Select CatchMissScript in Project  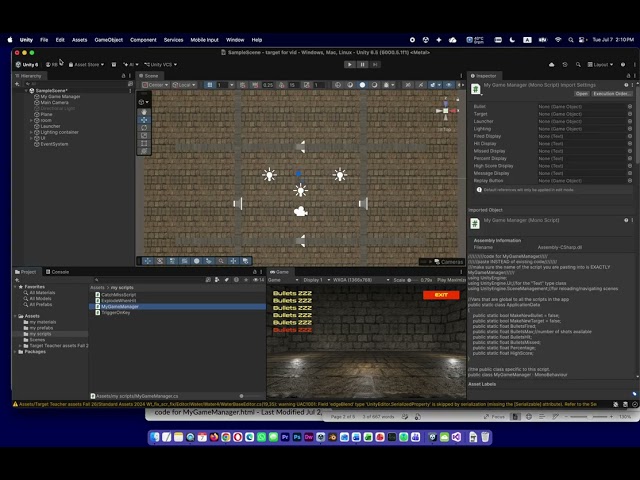[x=118, y=295]
